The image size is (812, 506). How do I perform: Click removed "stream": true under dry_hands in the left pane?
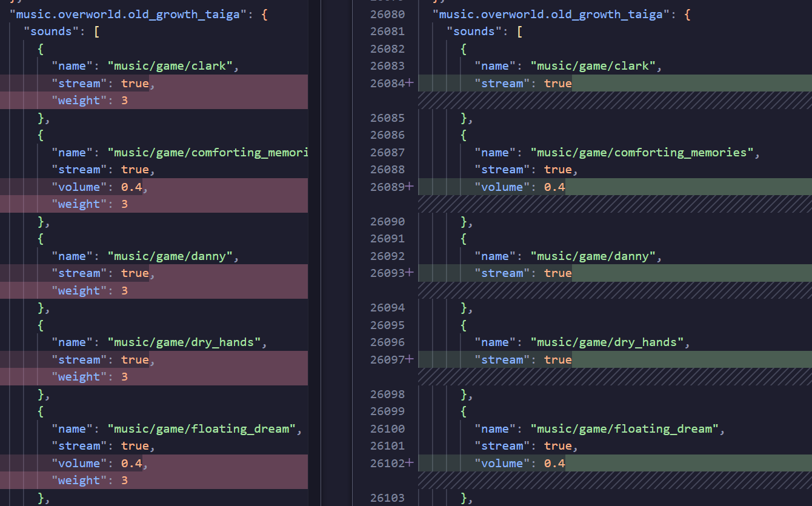[x=104, y=359]
